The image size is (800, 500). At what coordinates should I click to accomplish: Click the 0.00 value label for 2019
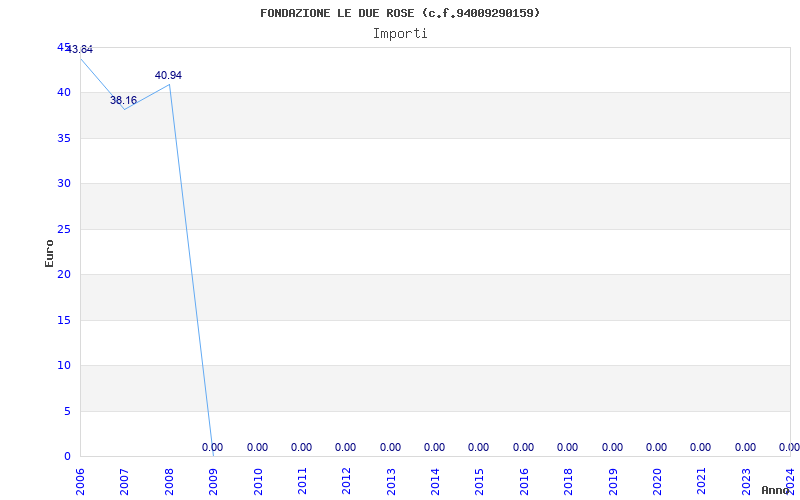point(612,447)
